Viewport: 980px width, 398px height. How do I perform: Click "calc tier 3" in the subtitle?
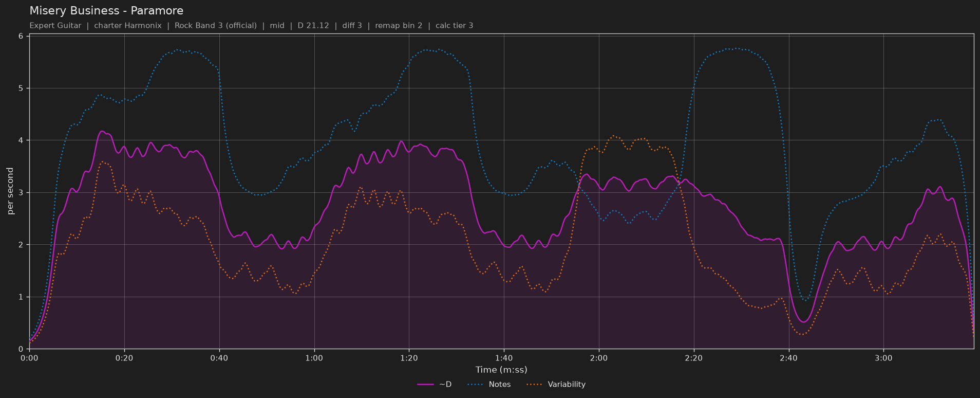tap(455, 26)
